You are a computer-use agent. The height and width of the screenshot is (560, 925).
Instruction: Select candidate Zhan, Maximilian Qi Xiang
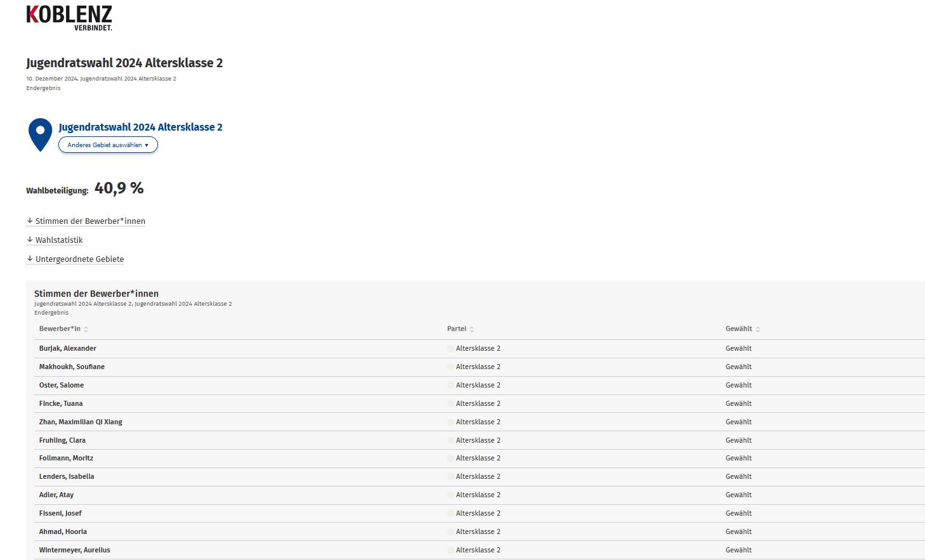(81, 422)
